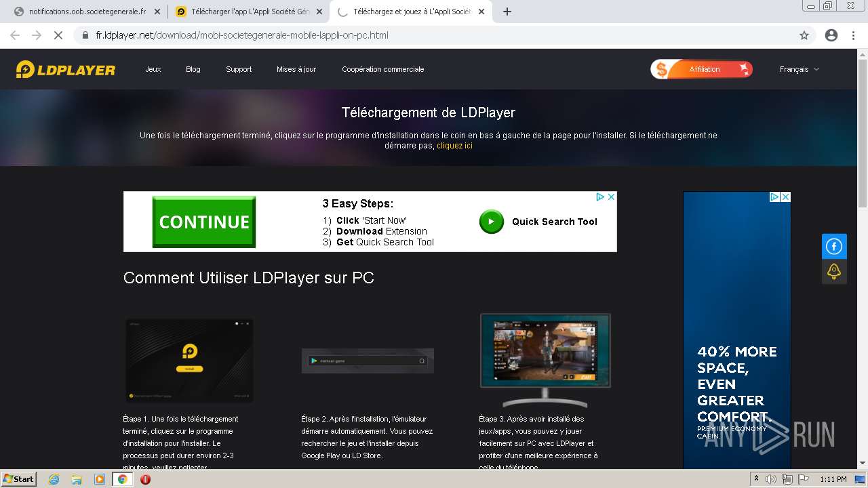Open the Facebook share button
Image resolution: width=868 pixels, height=488 pixels.
pyautogui.click(x=834, y=247)
